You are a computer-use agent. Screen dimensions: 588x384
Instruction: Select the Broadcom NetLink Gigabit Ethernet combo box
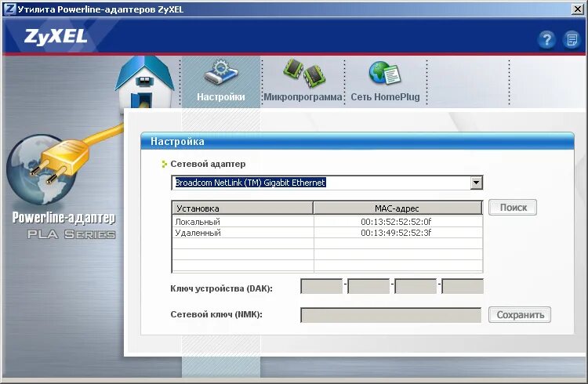(327, 183)
